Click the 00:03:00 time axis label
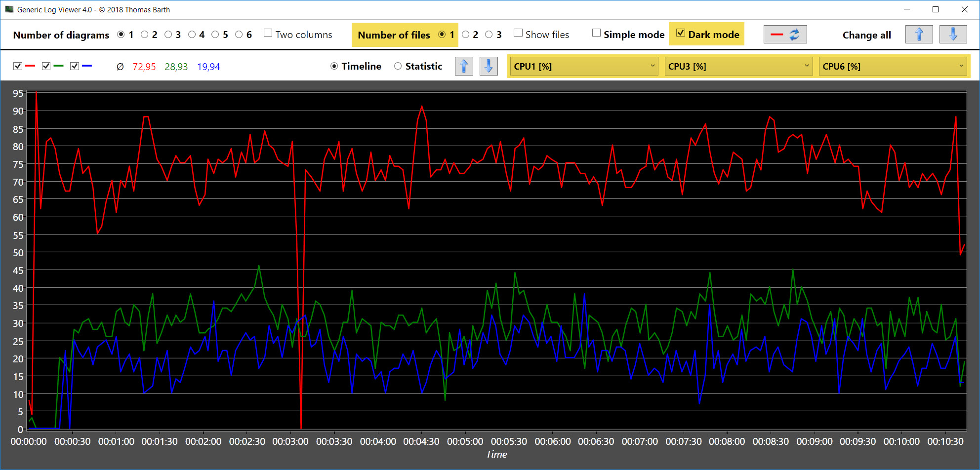980x470 pixels. [x=290, y=441]
